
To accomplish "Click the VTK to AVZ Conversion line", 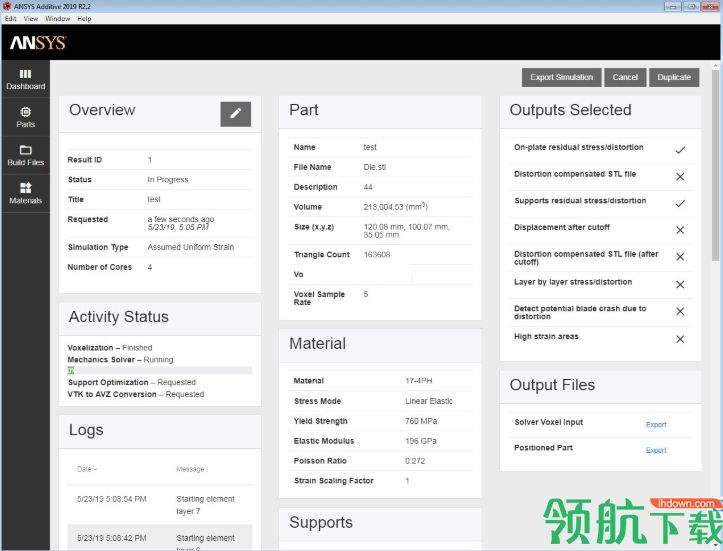I will (136, 394).
